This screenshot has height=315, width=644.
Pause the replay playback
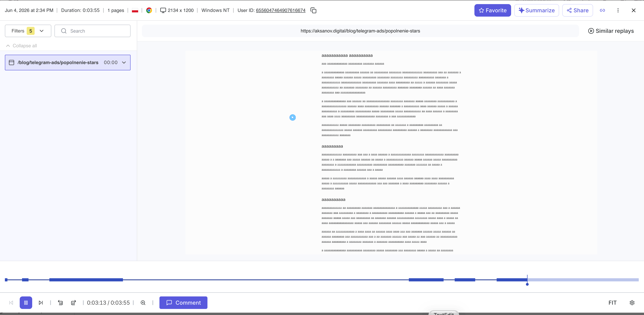26,302
